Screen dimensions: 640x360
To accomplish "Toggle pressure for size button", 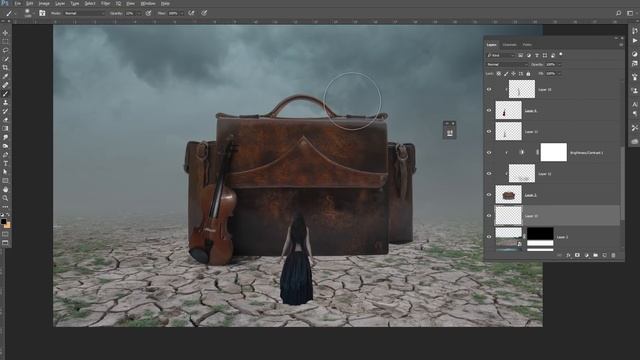I will (204, 13).
